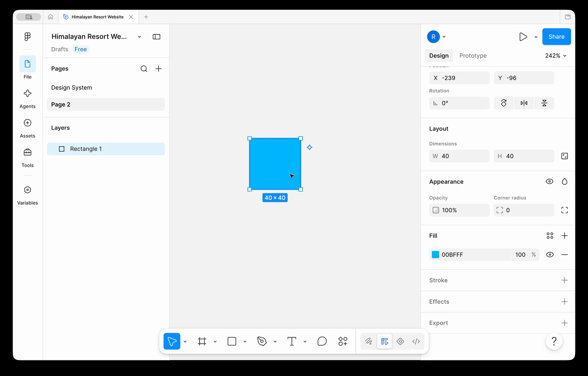Screen dimensions: 588x376
Task: Switch to the diamond-icon mode in toolbar
Action: (x=400, y=341)
